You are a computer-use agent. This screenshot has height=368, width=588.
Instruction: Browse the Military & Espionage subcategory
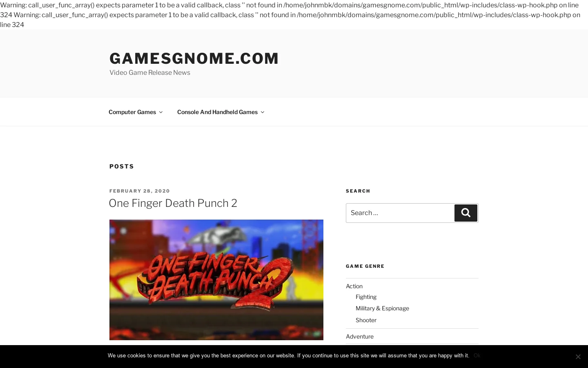(382, 308)
